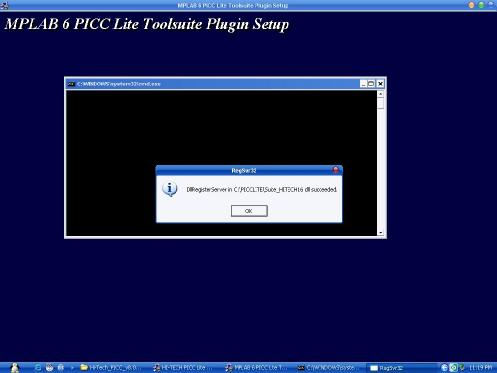Minimize the cmd.exe console window
The width and height of the screenshot is (497, 373).
click(363, 84)
